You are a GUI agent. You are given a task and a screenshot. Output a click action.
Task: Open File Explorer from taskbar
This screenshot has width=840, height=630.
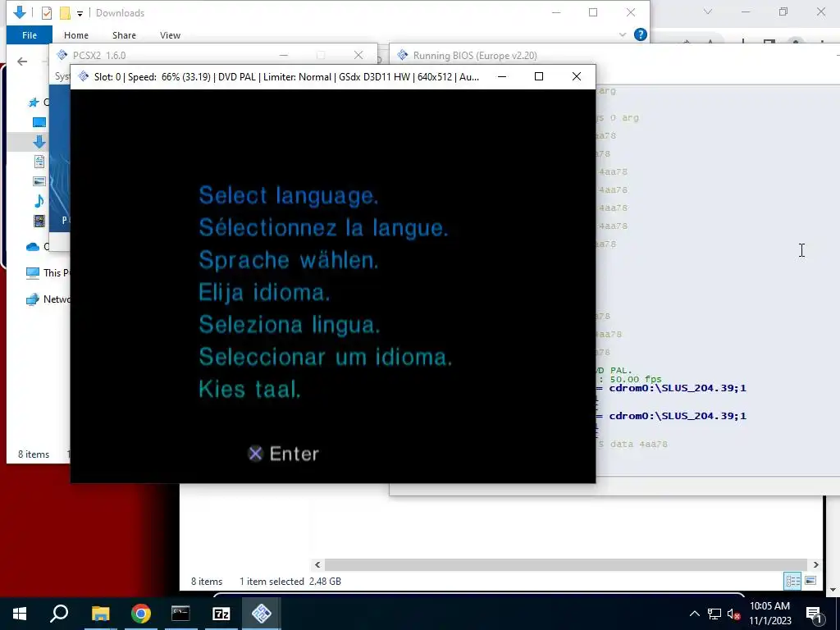tap(100, 614)
